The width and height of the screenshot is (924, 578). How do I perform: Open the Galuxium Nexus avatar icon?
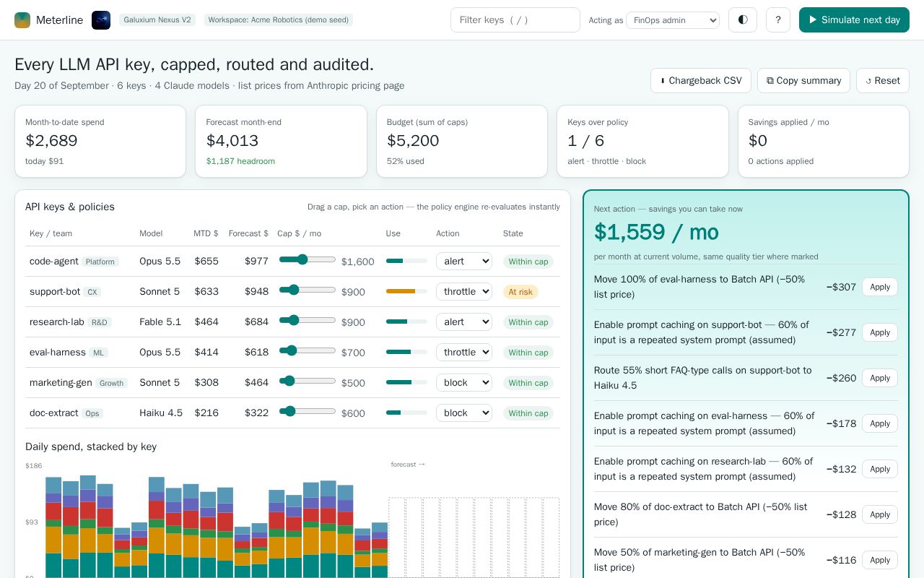click(101, 20)
